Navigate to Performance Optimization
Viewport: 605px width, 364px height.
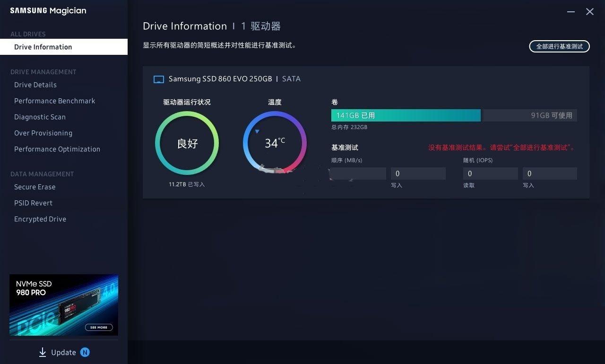point(57,149)
